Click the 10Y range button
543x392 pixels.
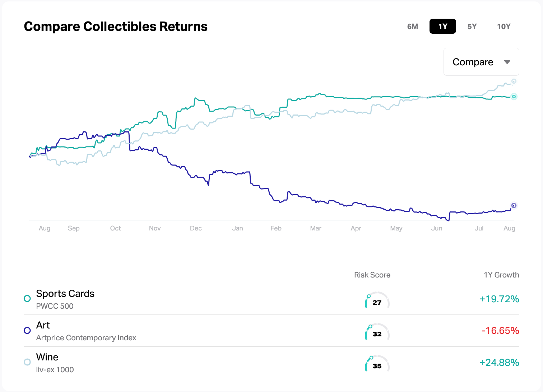(x=504, y=26)
